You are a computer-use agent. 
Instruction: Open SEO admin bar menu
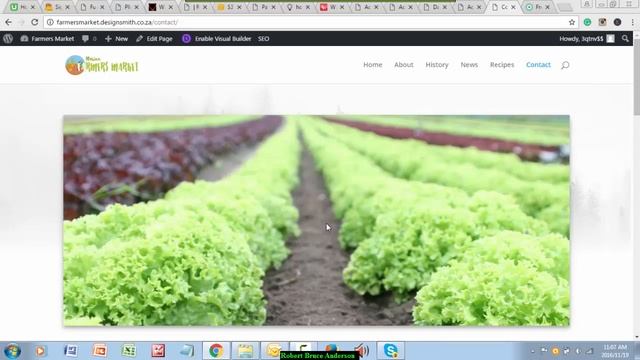pyautogui.click(x=263, y=39)
